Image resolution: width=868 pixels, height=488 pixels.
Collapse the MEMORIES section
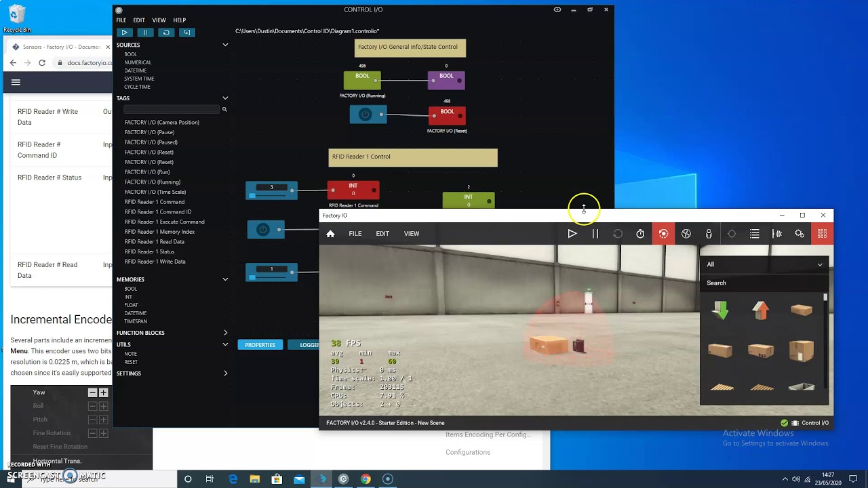(x=225, y=279)
